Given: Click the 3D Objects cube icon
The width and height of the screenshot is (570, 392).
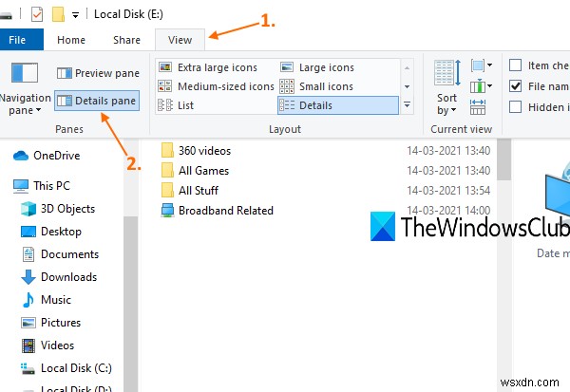Looking at the screenshot, I should pos(28,209).
